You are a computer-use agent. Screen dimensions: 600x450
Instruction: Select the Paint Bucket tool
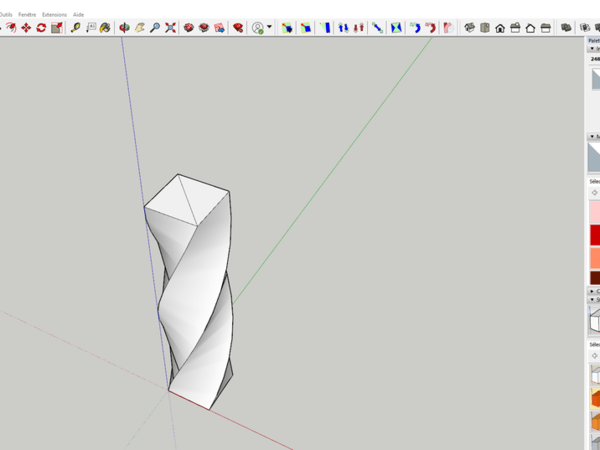click(105, 28)
